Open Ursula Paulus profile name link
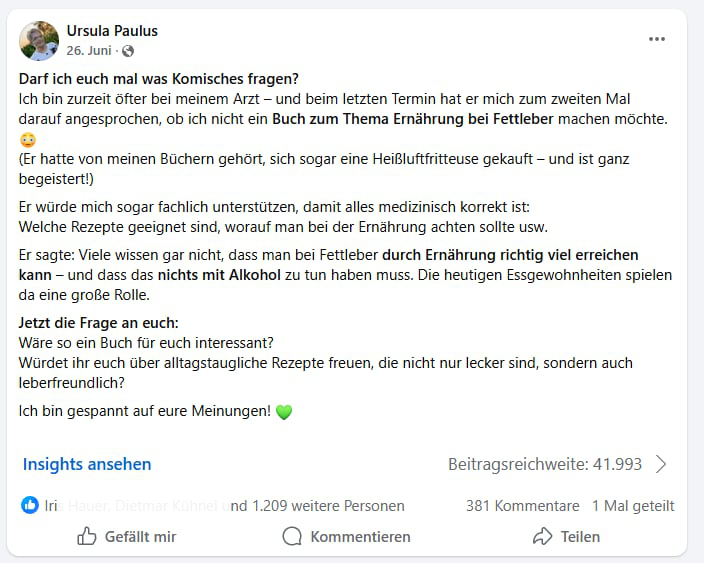This screenshot has height=563, width=704. point(112,31)
